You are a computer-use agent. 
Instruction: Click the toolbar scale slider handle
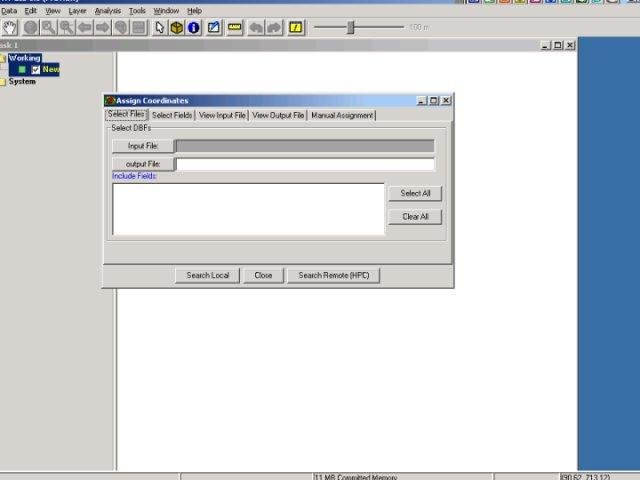click(x=351, y=27)
